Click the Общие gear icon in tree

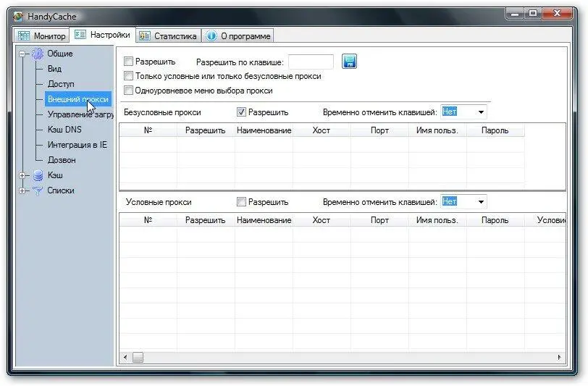coord(38,54)
